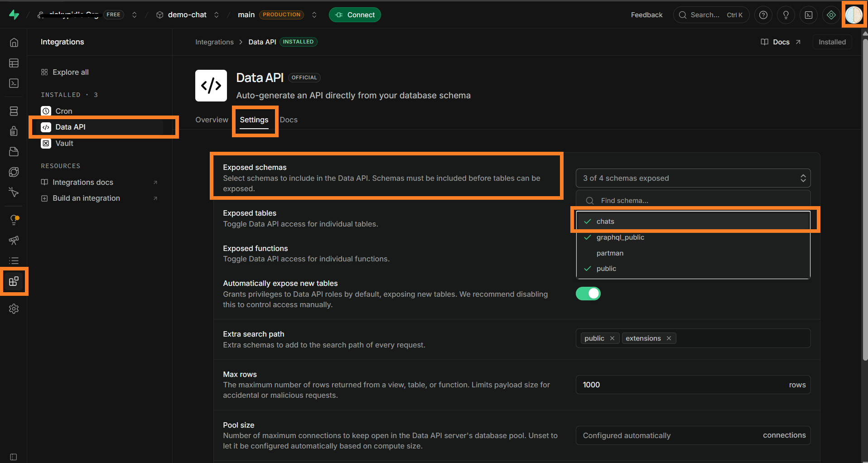Click the Feedback button
Image resolution: width=868 pixels, height=463 pixels.
coord(646,15)
